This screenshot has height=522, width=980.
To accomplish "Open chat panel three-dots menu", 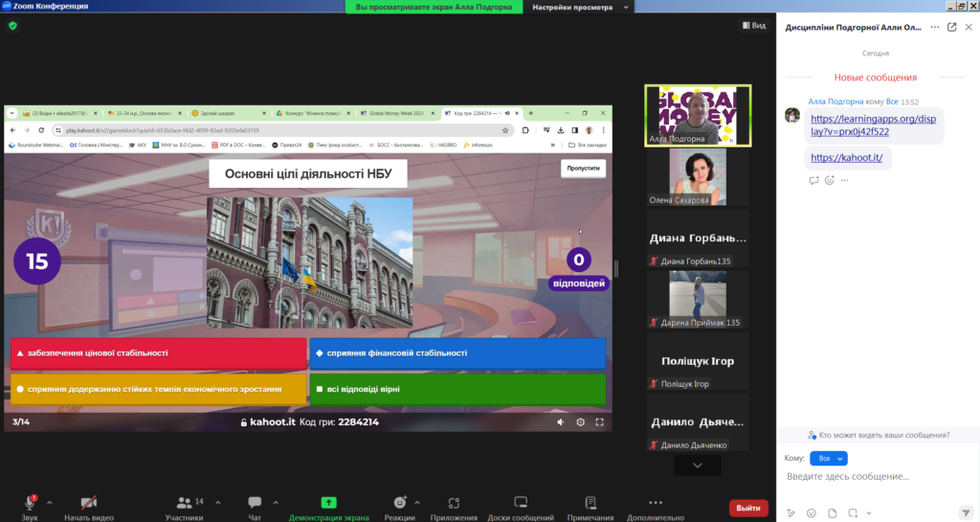I will [934, 28].
